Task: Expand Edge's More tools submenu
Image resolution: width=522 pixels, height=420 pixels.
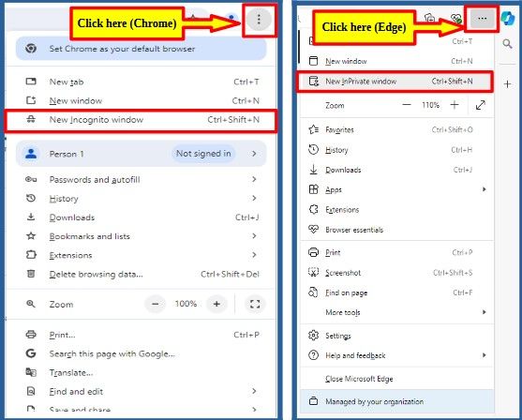Action: [x=396, y=312]
